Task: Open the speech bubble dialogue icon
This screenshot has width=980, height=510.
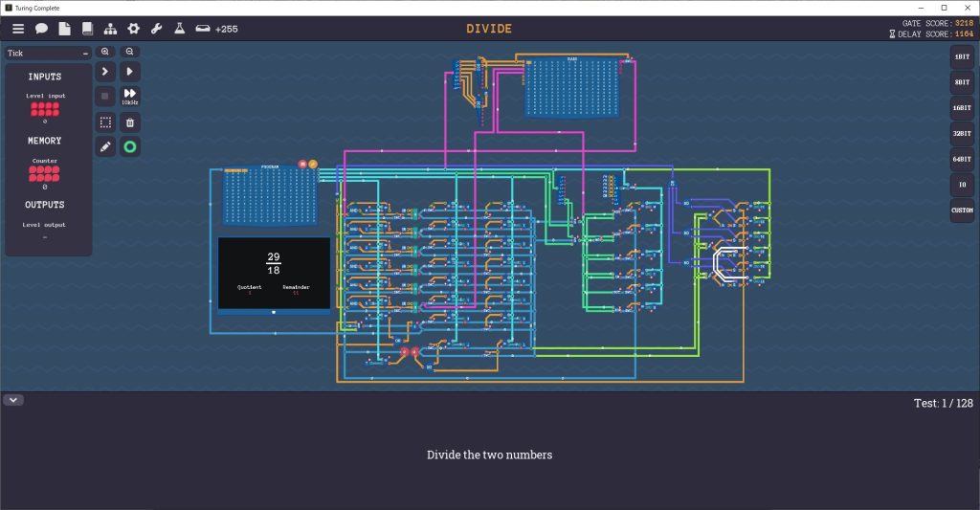Action: click(x=42, y=29)
